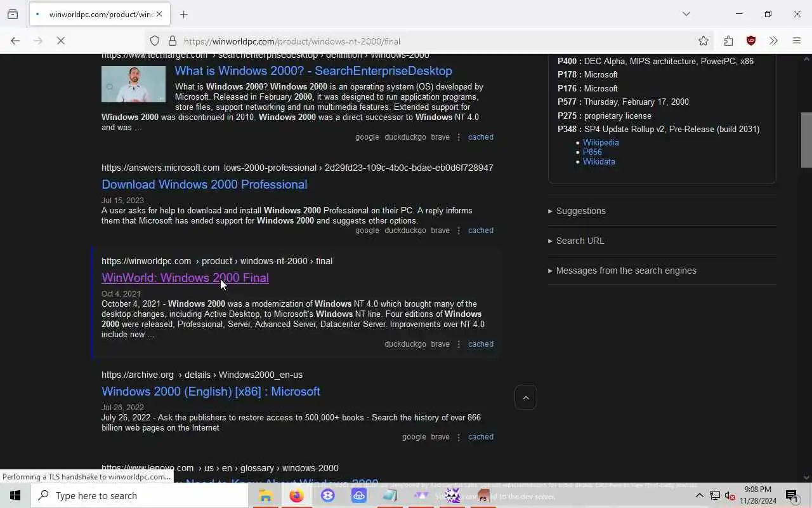Click the taskbar 'Type here to search' box
Image resolution: width=812 pixels, height=508 pixels.
[x=140, y=495]
